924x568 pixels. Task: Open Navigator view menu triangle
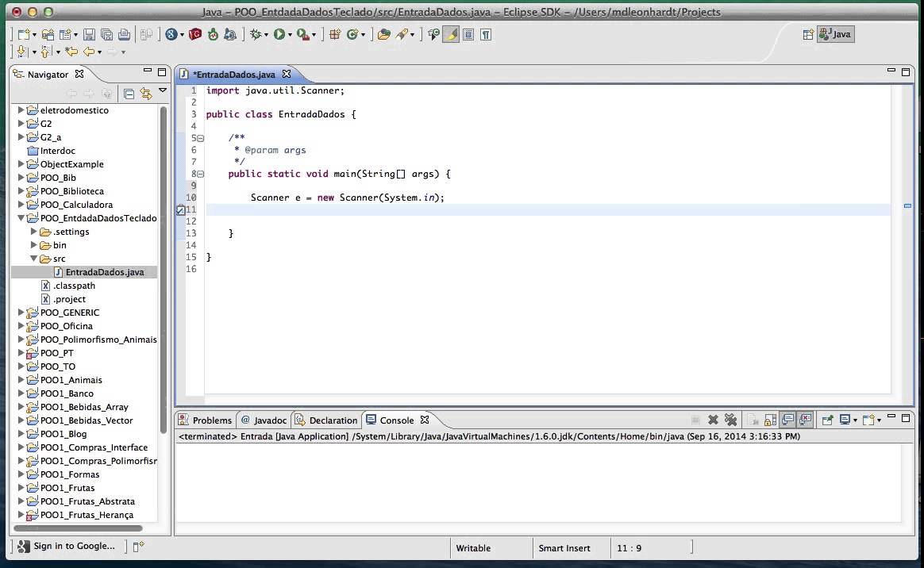163,90
